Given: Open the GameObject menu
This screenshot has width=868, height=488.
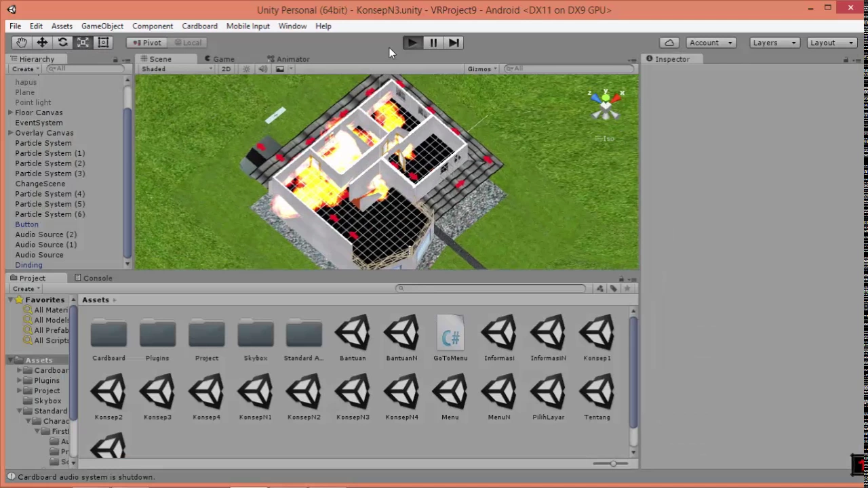Looking at the screenshot, I should pos(102,26).
